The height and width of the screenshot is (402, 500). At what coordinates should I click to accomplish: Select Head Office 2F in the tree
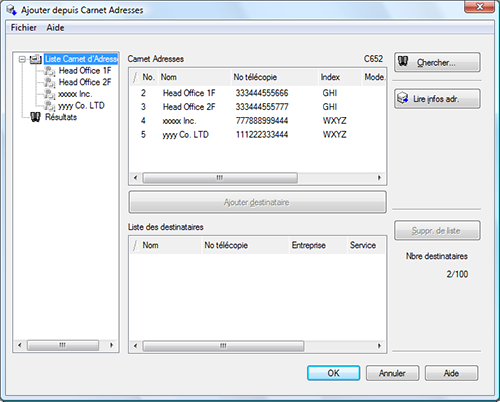pyautogui.click(x=85, y=82)
